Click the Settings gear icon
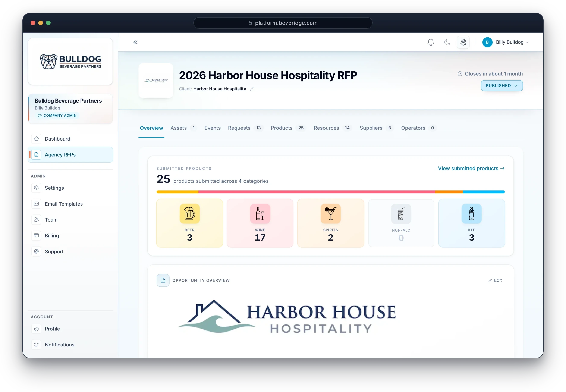566x392 pixels. (36, 188)
